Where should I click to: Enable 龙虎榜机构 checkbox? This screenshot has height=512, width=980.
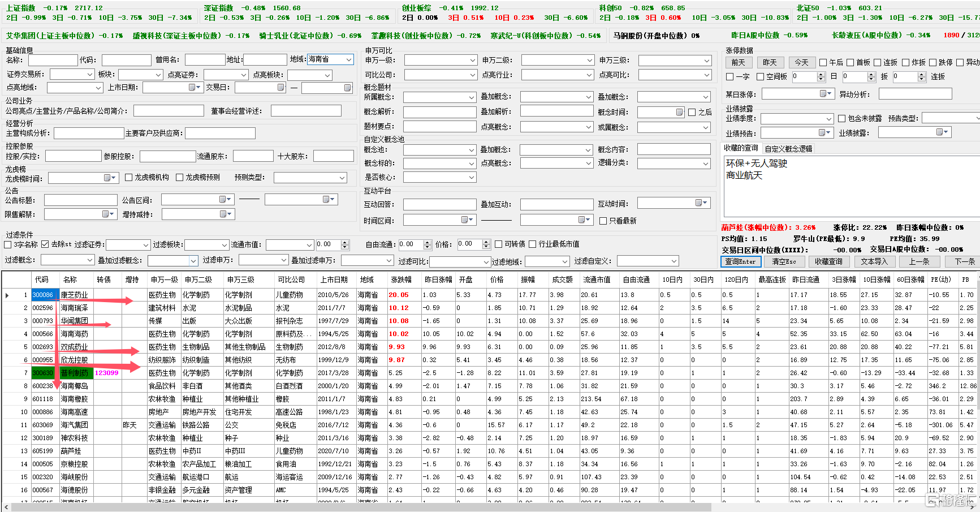[x=128, y=177]
